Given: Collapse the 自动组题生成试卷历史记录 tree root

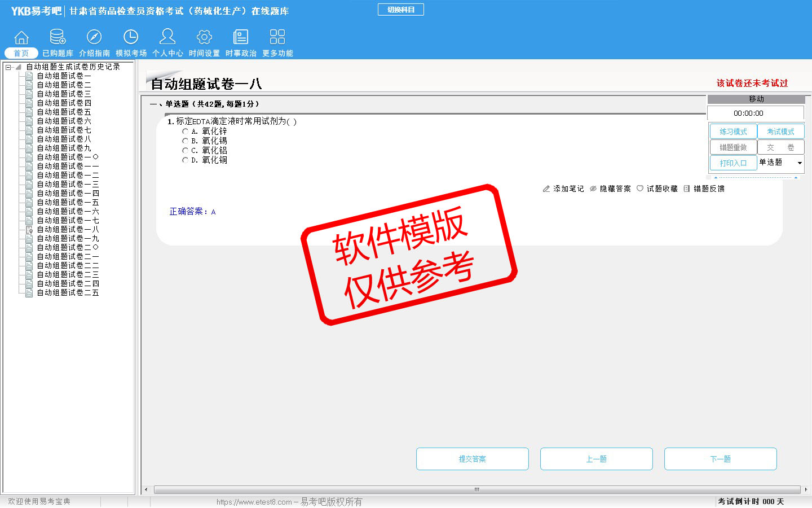Looking at the screenshot, I should (8, 67).
